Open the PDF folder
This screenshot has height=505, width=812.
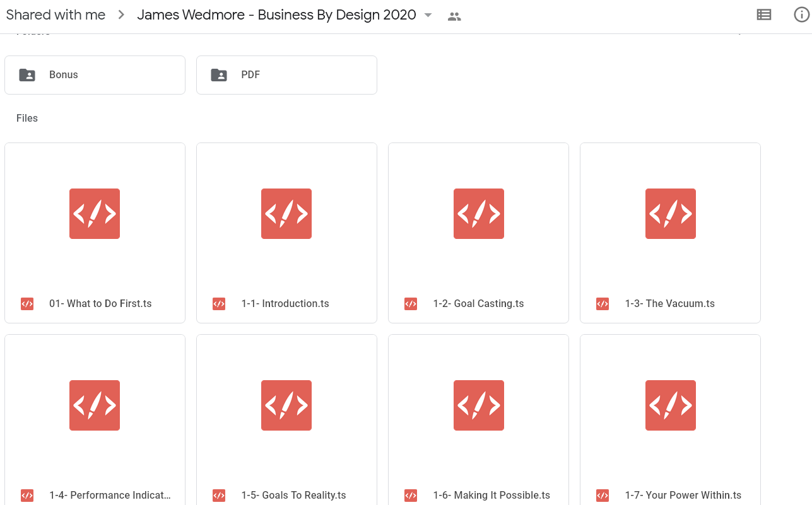(286, 75)
